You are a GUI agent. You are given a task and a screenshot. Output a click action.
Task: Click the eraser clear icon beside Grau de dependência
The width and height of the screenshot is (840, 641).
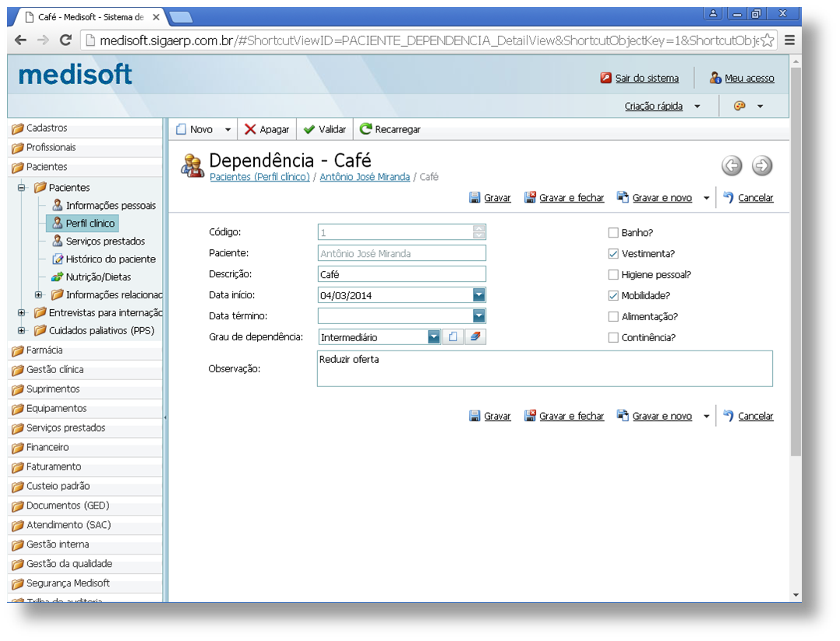(x=475, y=336)
